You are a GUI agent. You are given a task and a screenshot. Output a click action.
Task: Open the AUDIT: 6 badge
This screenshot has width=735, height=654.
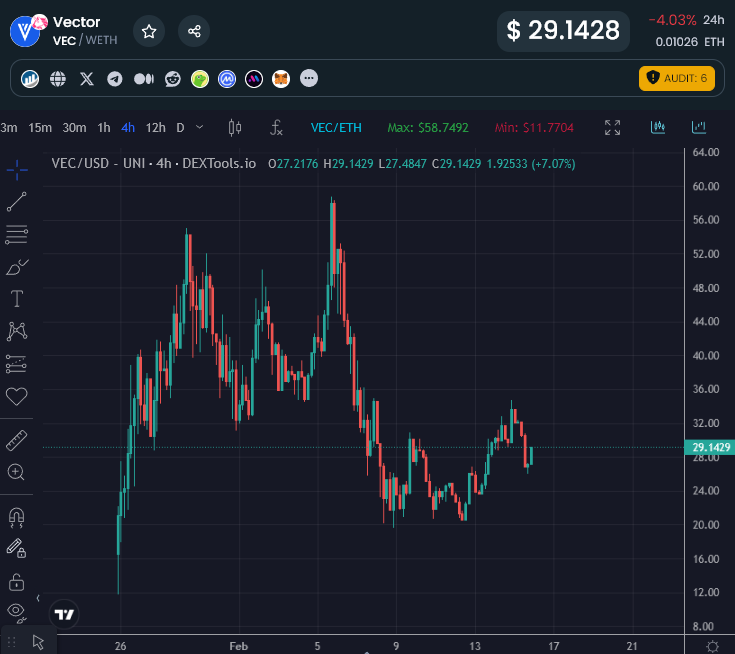click(676, 78)
